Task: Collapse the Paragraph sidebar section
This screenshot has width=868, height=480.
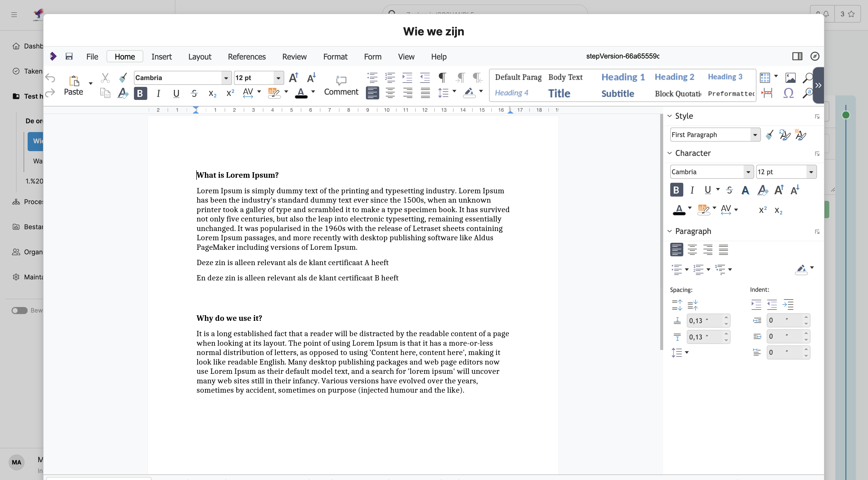Action: [x=669, y=231]
